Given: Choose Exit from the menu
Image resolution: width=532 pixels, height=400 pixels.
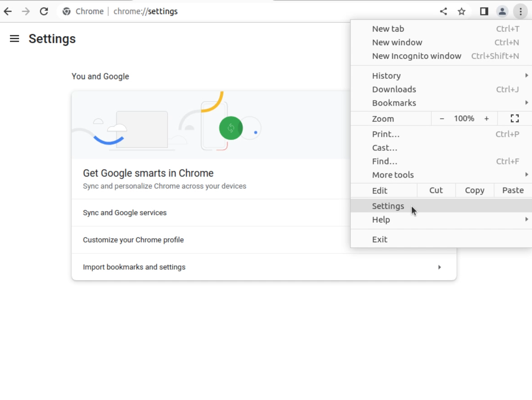Looking at the screenshot, I should pyautogui.click(x=441, y=239).
